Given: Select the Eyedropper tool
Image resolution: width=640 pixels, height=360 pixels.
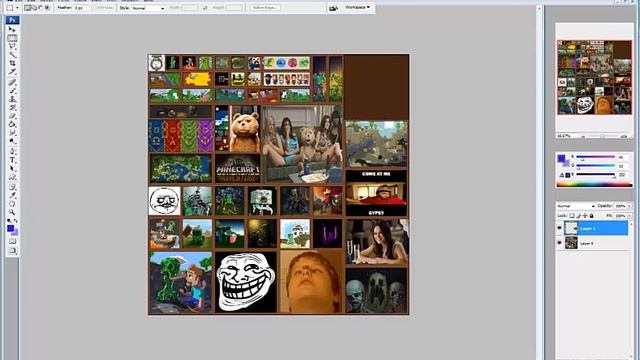Looking at the screenshot, I should (x=12, y=195).
